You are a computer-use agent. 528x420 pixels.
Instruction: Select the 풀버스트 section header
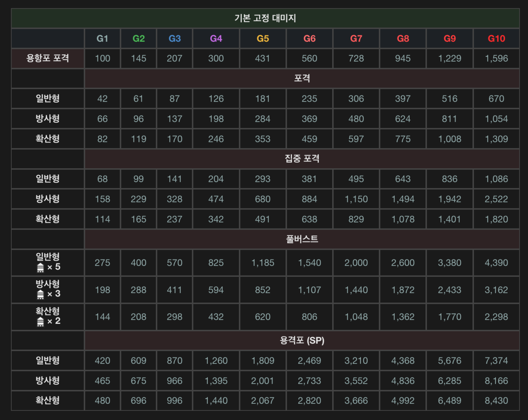pos(302,239)
